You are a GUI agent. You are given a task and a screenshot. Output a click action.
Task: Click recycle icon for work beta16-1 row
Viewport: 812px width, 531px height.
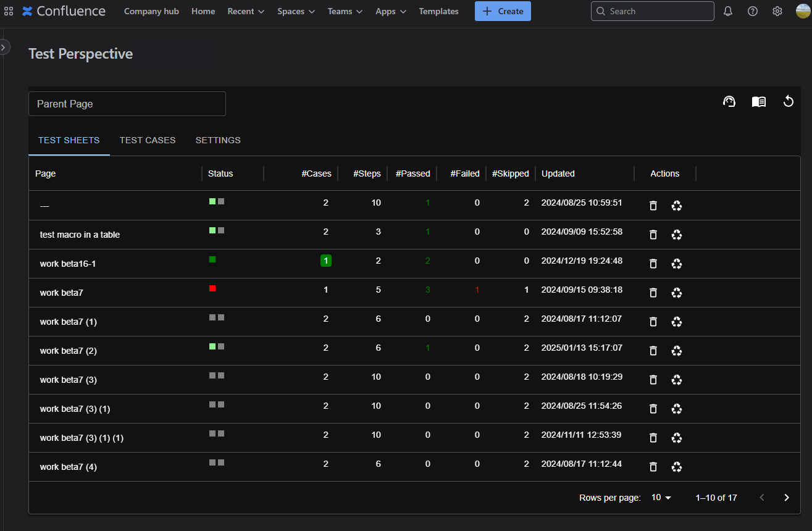[x=677, y=264]
